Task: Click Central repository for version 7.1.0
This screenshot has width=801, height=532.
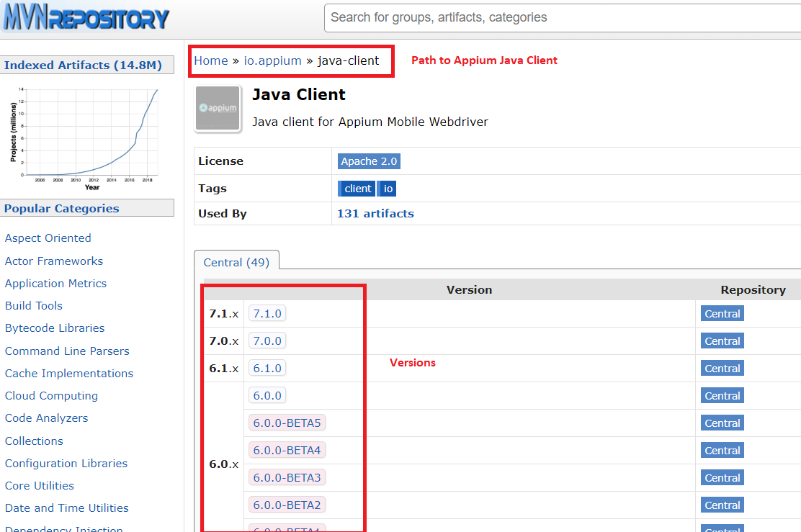Action: [722, 313]
